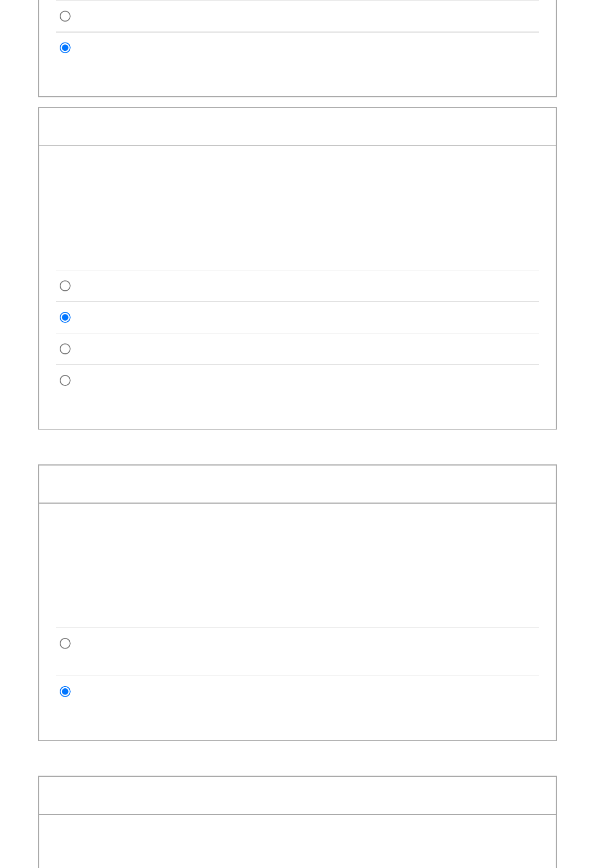Click the header bar of the four-option question panel
Image resolution: width=595 pixels, height=868 pixels.
coord(297,127)
